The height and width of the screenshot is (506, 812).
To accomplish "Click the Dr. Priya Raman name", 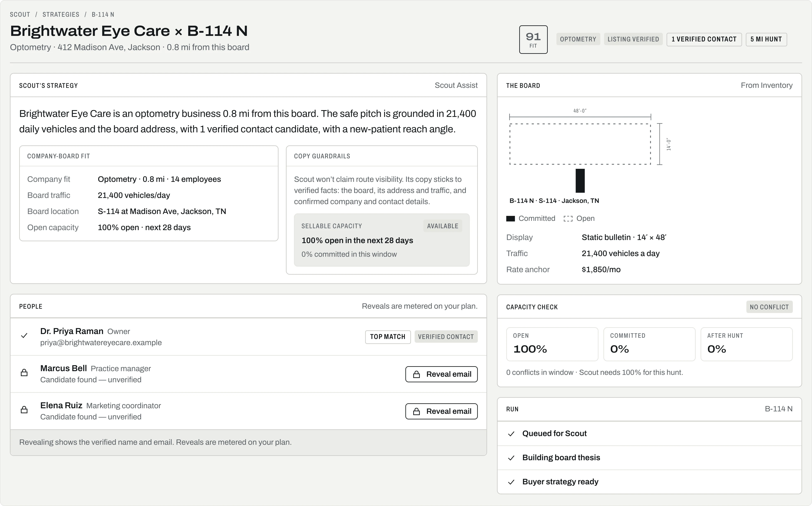I will (72, 331).
